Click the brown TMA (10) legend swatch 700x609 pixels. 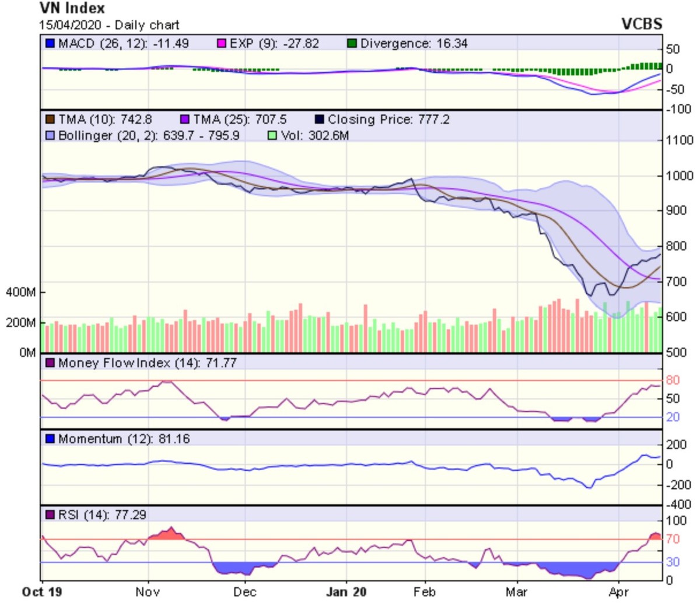click(50, 120)
